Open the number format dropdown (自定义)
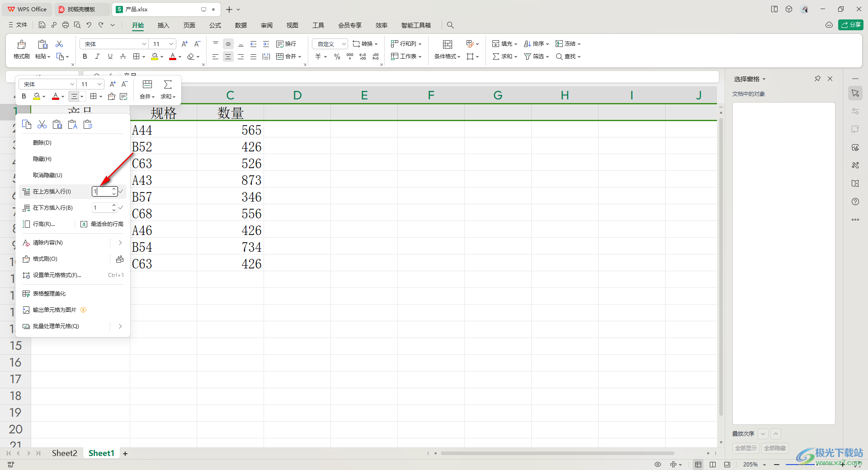This screenshot has height=470, width=868. [x=344, y=44]
